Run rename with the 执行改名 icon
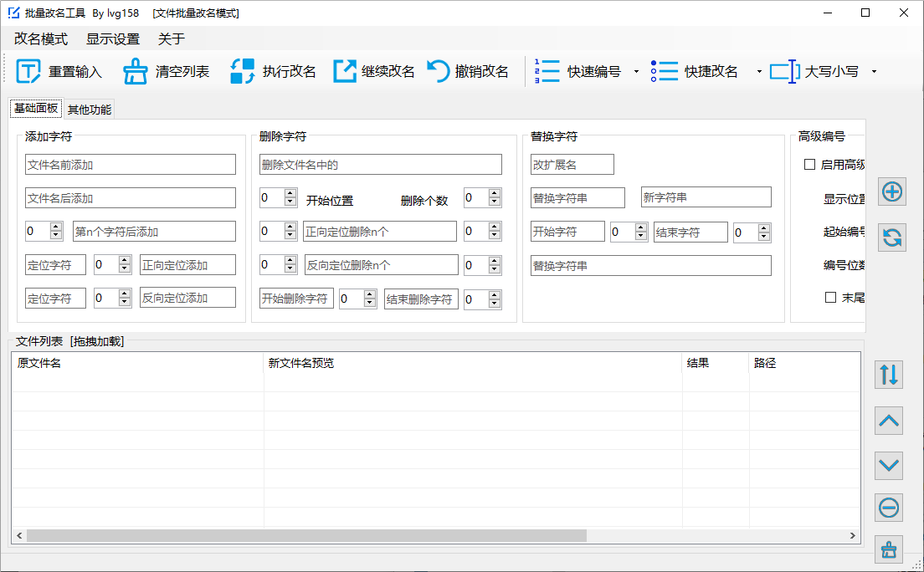This screenshot has height=572, width=924. [243, 72]
